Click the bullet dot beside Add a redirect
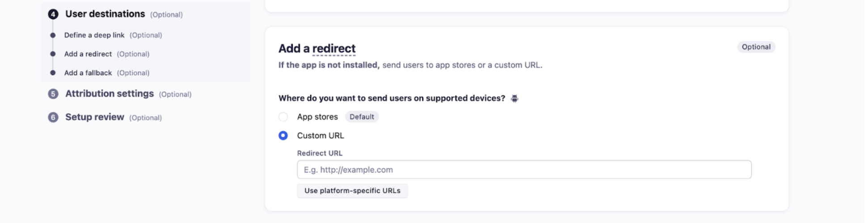 [53, 54]
